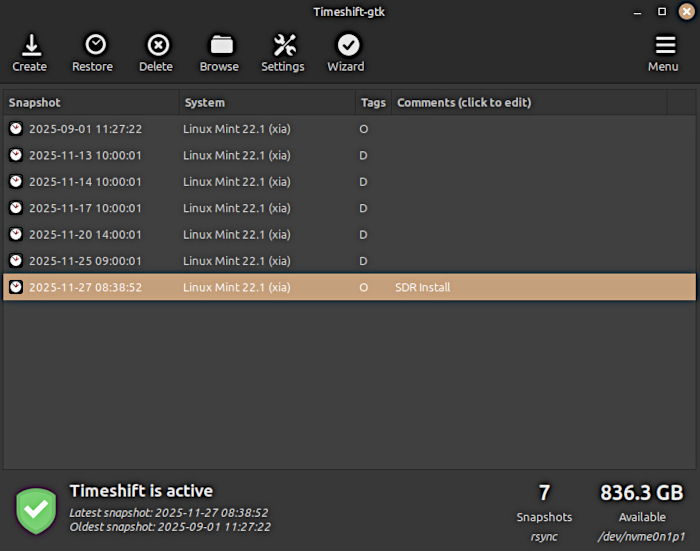
Task: Click clock icon of 2025-09-01 snapshot
Action: click(16, 129)
